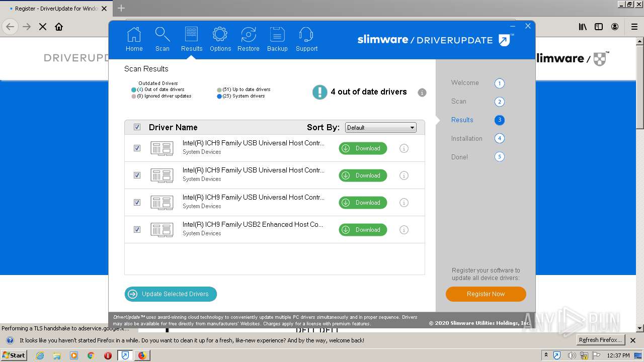The width and height of the screenshot is (644, 362).
Task: Toggle the select-all Driver Name checkbox
Action: point(137,127)
